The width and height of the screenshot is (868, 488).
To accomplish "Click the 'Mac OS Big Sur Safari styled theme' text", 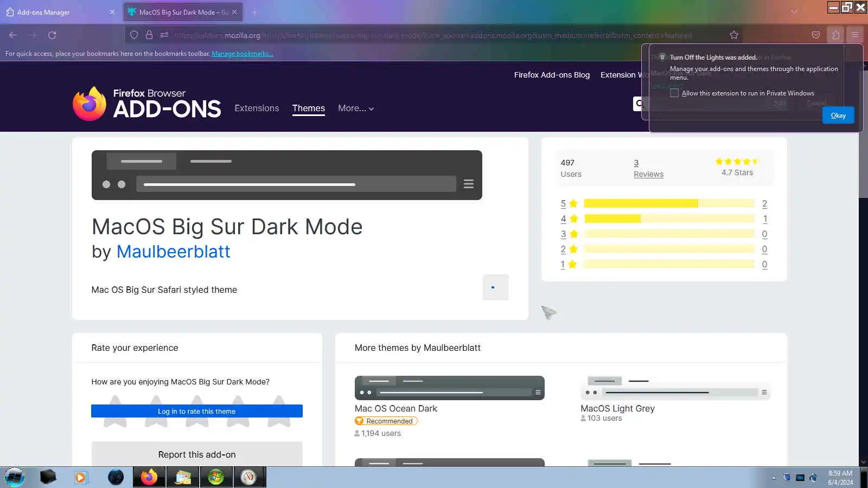I will pos(164,290).
